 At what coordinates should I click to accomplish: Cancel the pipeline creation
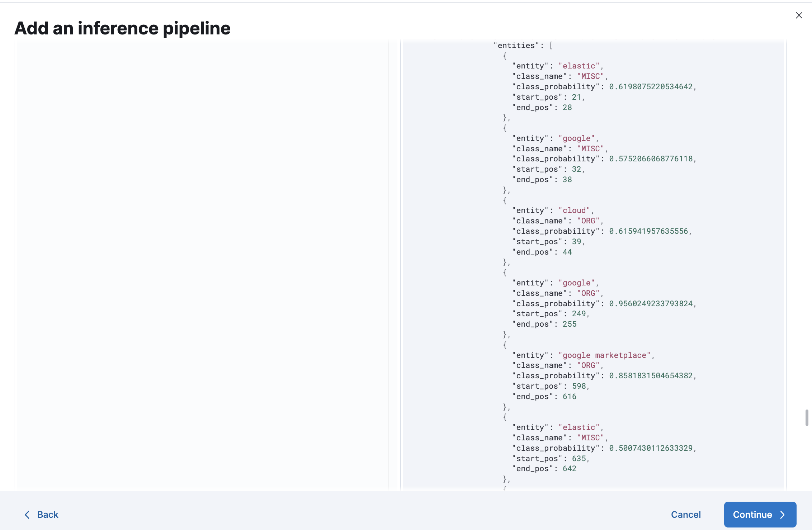tap(685, 515)
